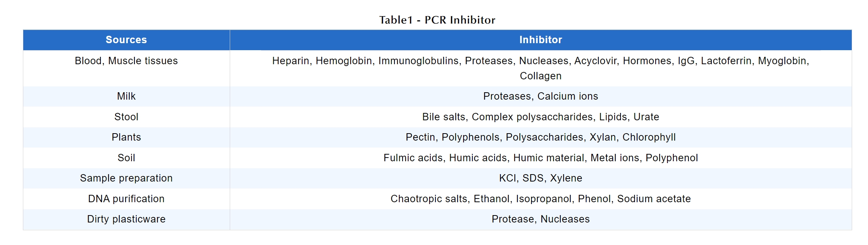Click the table title 'Table1 - PCR Inhibitor'
This screenshot has width=868, height=245.
437,20
